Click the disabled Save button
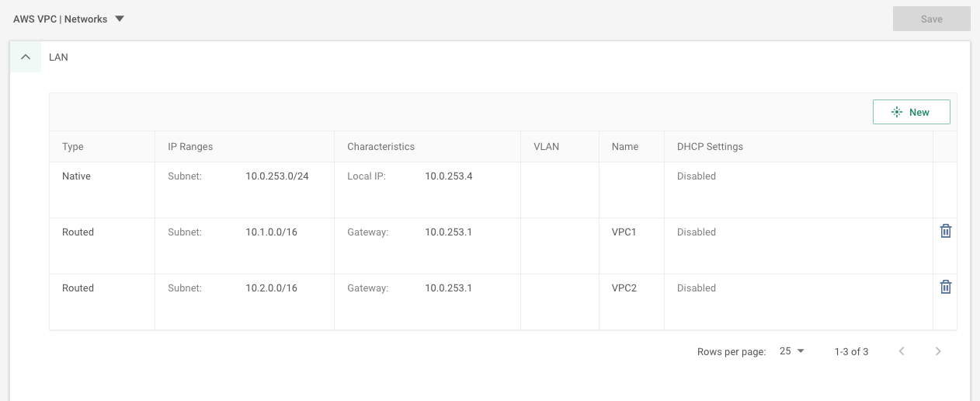980x401 pixels. (x=932, y=19)
